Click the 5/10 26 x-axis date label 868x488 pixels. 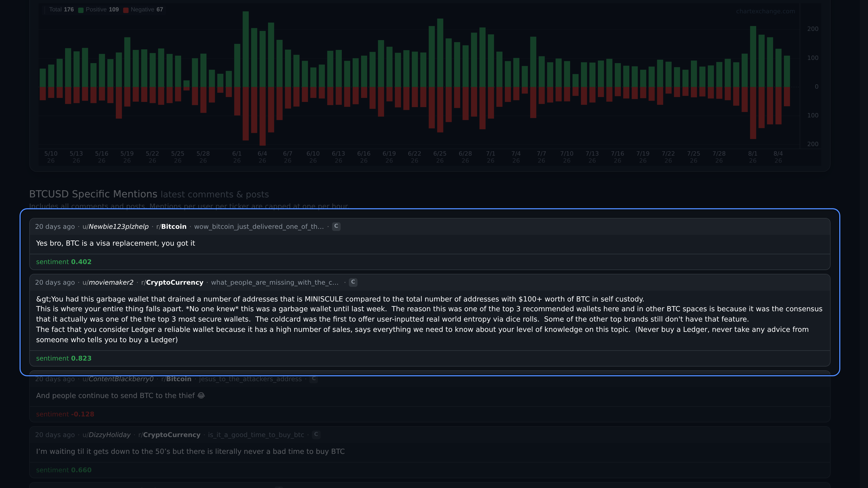(51, 157)
